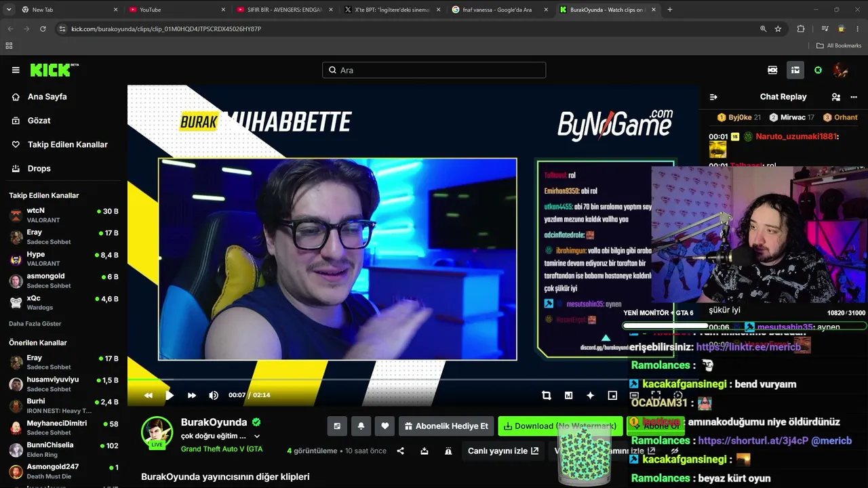
Task: Open the MDK icon in Kick header
Action: coord(772,70)
